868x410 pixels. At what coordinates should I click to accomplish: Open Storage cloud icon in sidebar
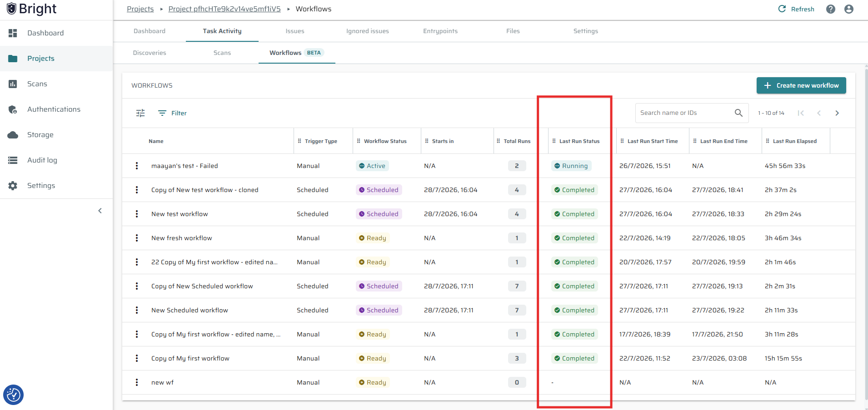[13, 135]
